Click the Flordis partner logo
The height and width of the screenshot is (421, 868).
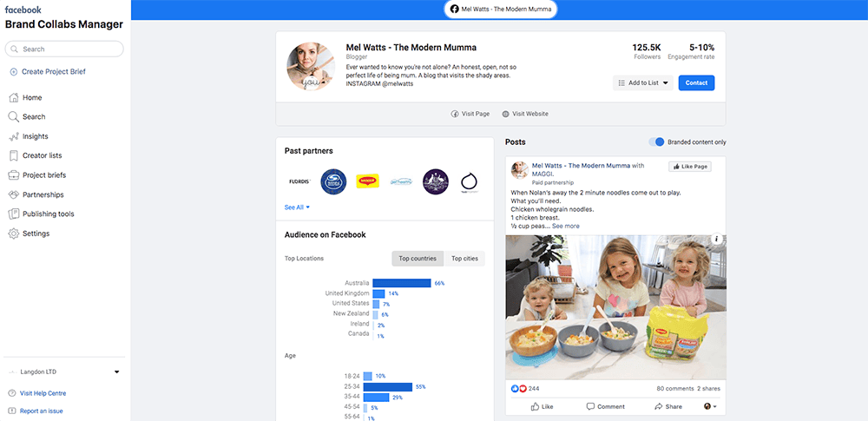coord(300,181)
